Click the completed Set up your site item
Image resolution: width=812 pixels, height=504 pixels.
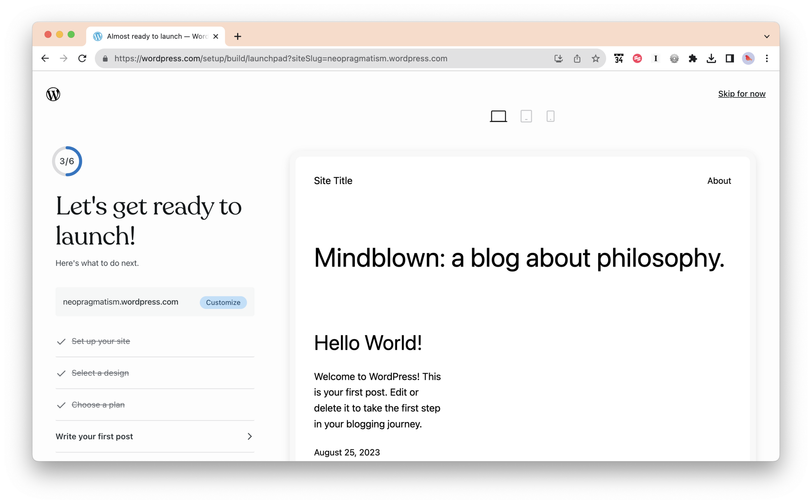point(100,341)
